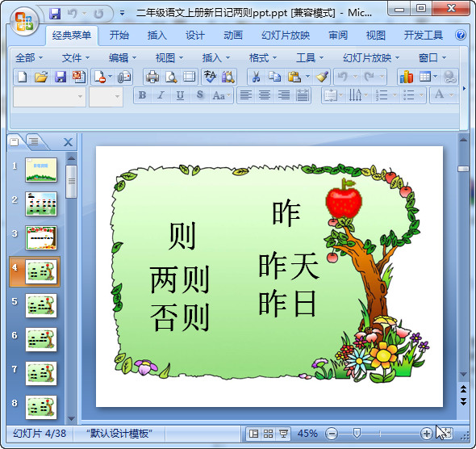Center align text icon
The height and width of the screenshot is (449, 476).
[x=265, y=95]
